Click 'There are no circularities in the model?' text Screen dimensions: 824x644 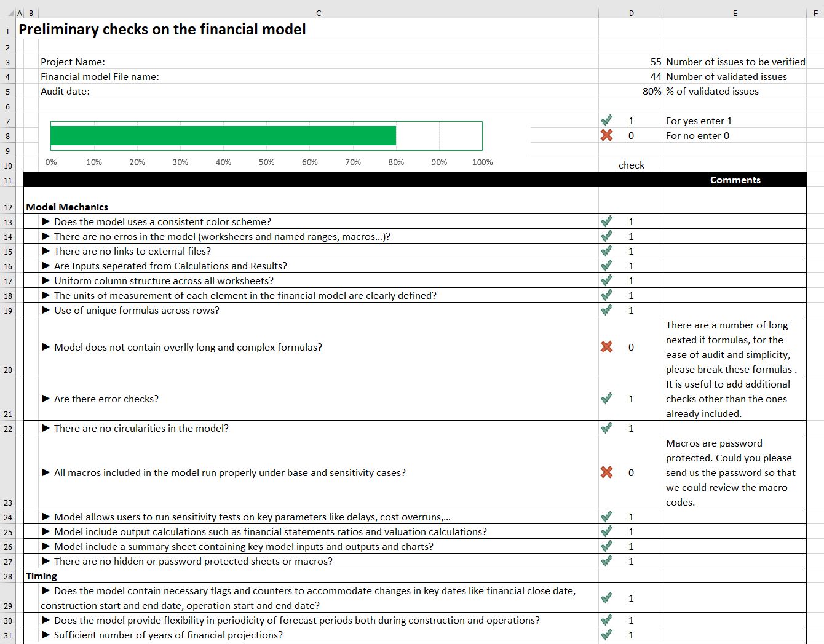click(141, 428)
